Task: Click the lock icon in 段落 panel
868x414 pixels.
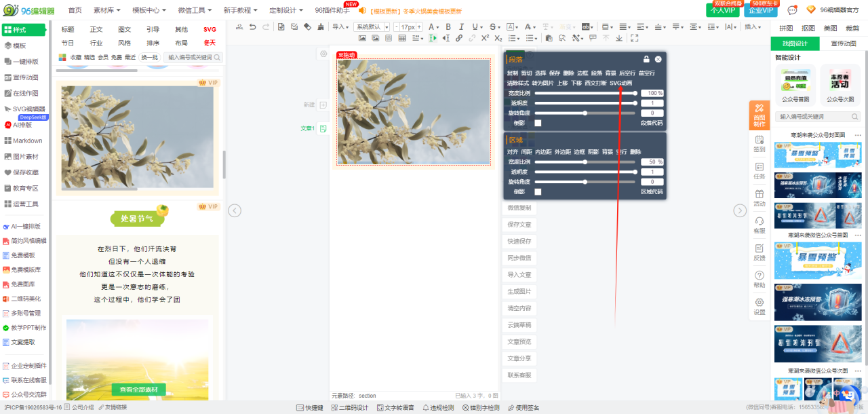Action: (x=646, y=59)
